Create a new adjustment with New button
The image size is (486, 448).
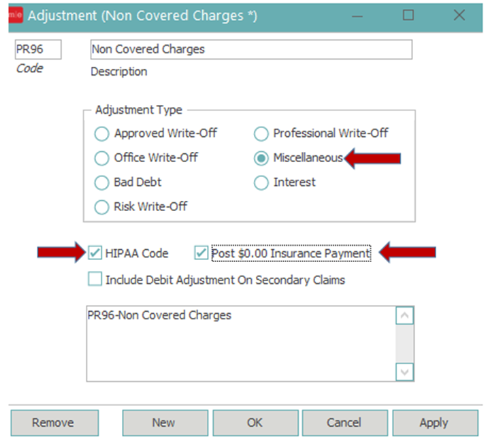pos(163,423)
